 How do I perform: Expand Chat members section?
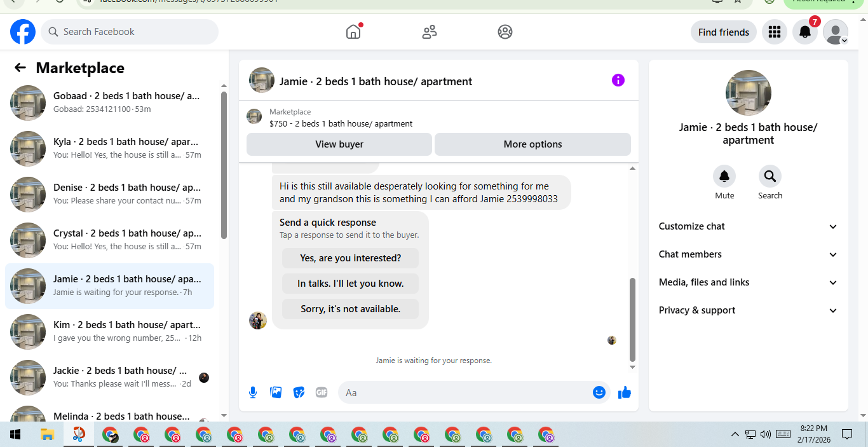[749, 254]
